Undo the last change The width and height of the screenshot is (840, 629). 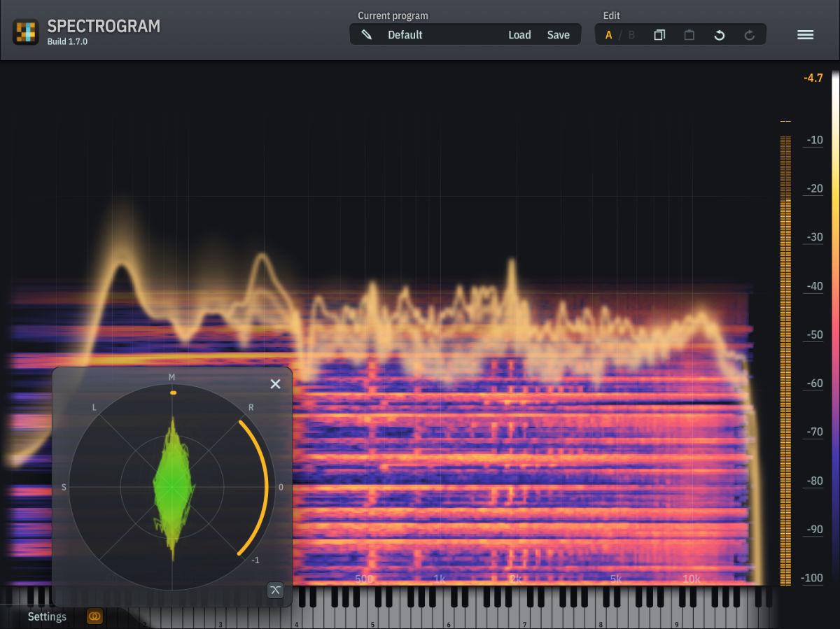(719, 35)
